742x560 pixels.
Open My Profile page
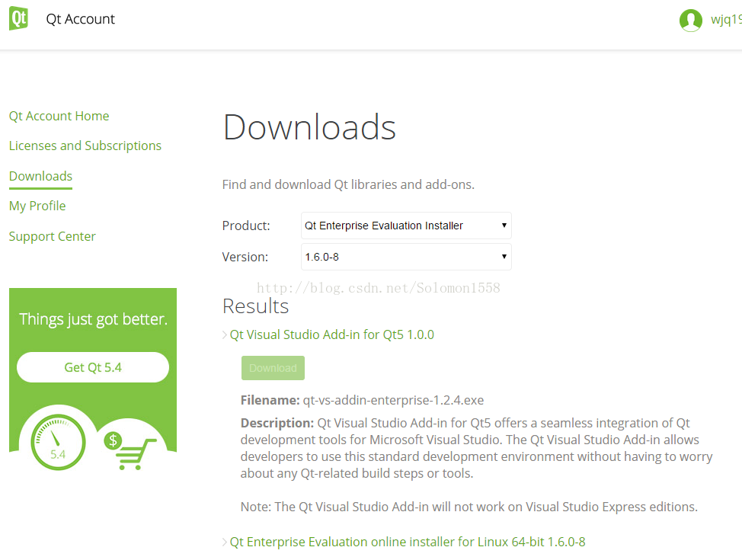coord(37,206)
